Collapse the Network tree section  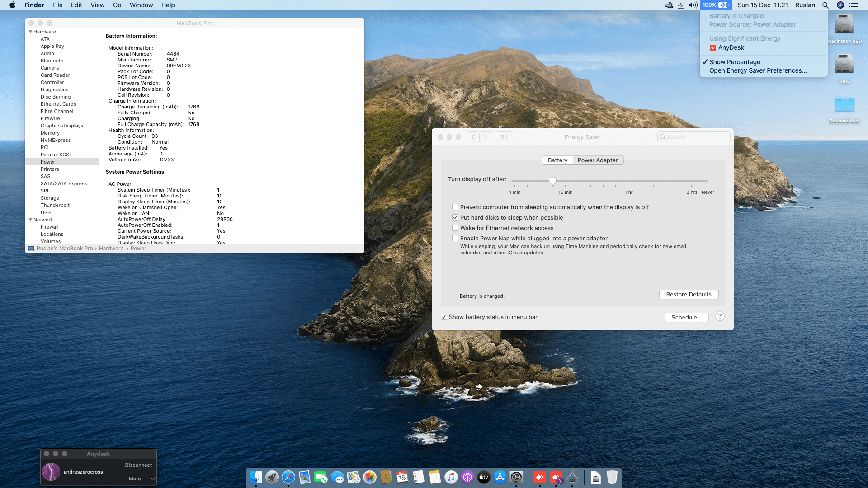(x=30, y=220)
